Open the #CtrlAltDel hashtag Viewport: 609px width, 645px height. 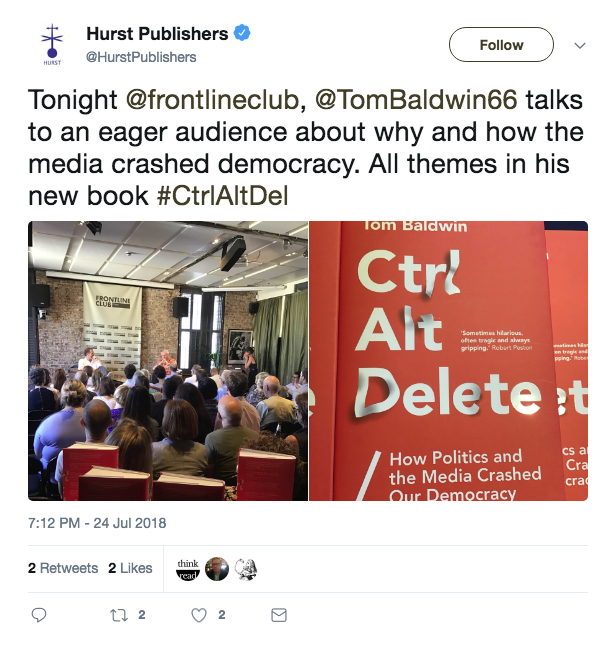(x=222, y=196)
